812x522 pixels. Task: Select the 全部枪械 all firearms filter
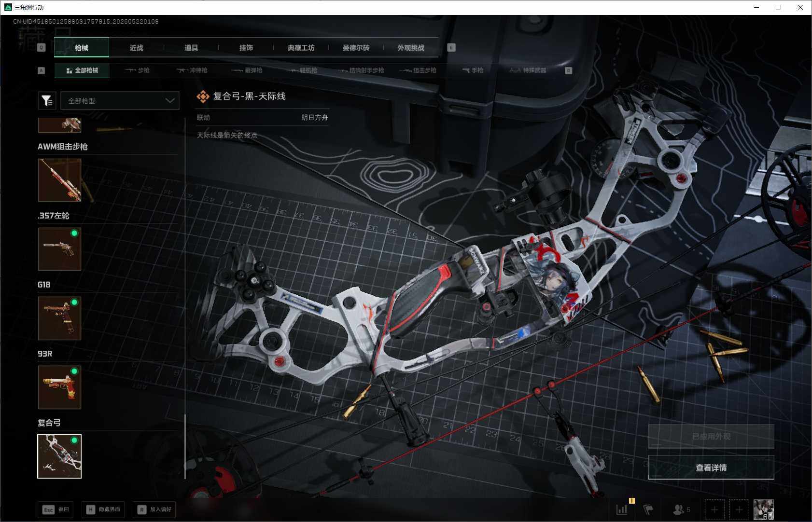[82, 70]
